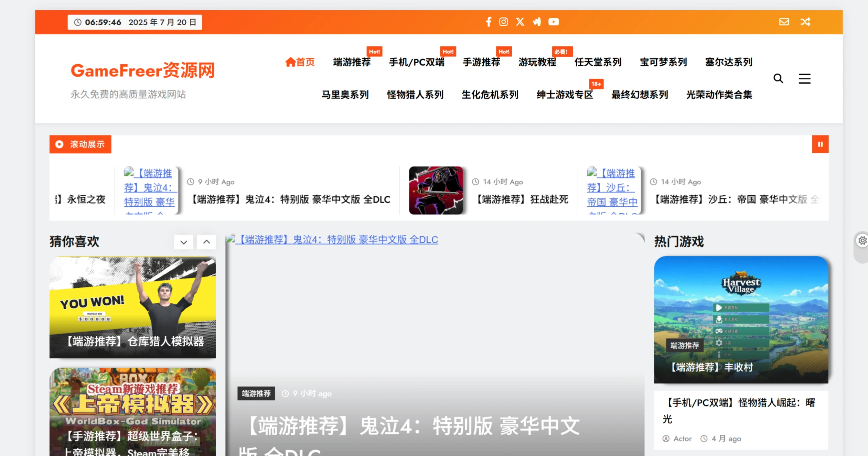Click the home icon beside 首页
The height and width of the screenshot is (456, 868).
pyautogui.click(x=290, y=62)
